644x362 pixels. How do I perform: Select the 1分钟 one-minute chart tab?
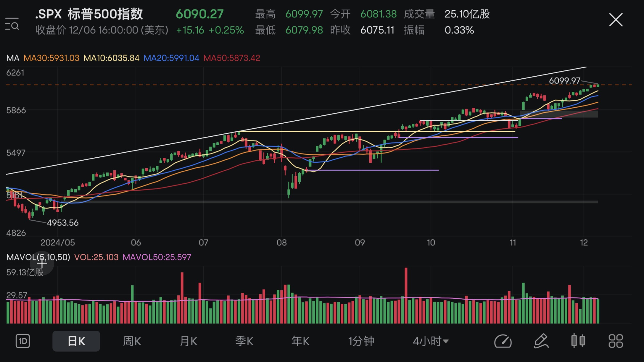(x=361, y=341)
